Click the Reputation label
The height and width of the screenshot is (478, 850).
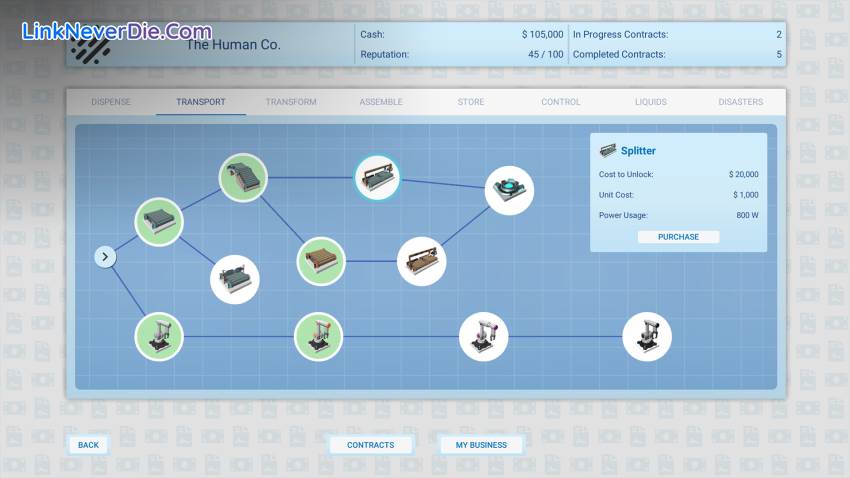(x=384, y=54)
